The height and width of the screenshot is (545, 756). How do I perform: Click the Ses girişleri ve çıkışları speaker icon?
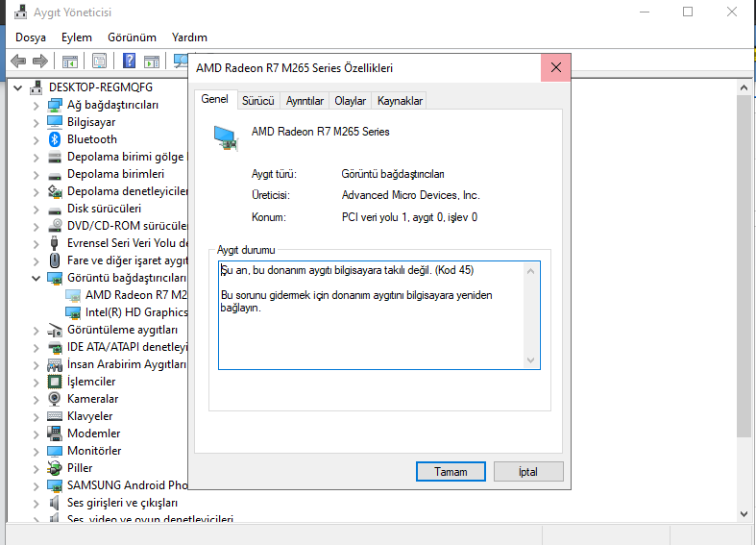pyautogui.click(x=55, y=503)
